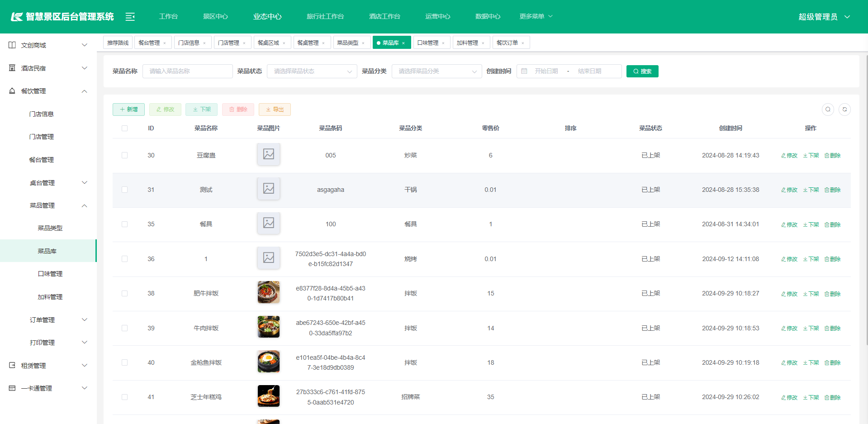
Task: Click the toolbar 修改 button
Action: 165,110
